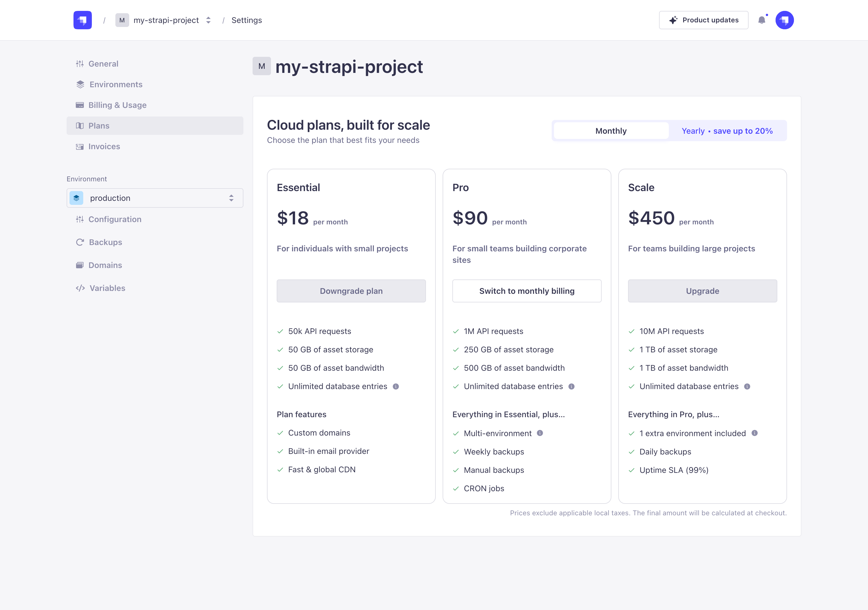Click the Domains icon
This screenshot has height=610, width=868.
coord(80,265)
